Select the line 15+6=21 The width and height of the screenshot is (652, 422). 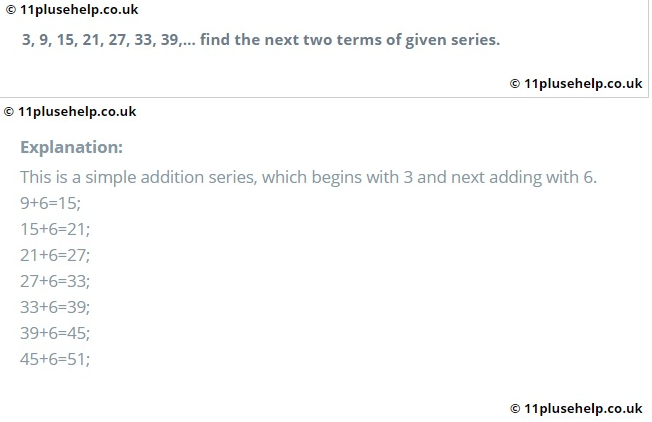tap(55, 229)
